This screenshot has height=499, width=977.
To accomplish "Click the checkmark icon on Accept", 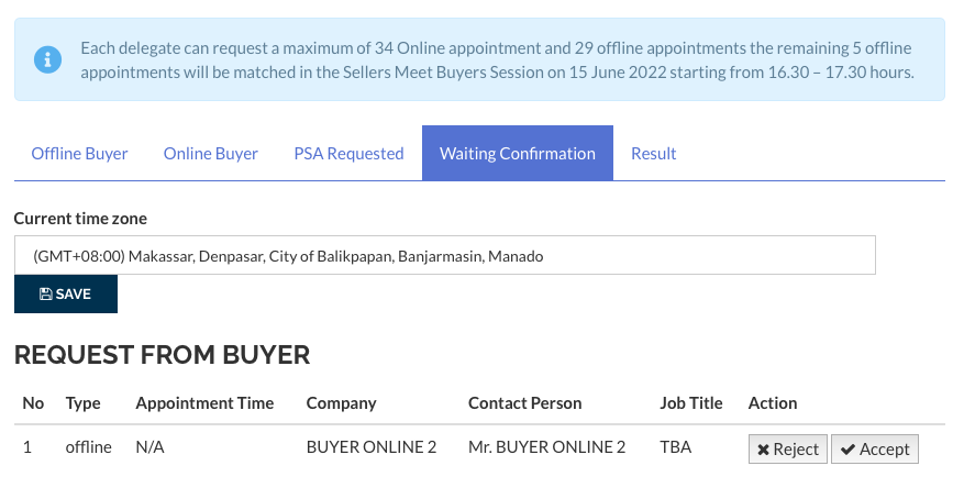I will tap(847, 449).
